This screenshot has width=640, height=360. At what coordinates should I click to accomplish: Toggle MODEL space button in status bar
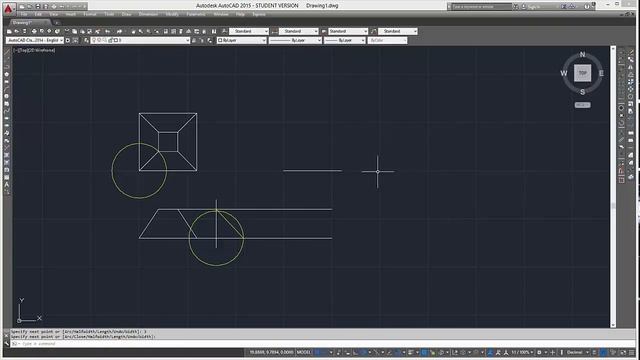pyautogui.click(x=304, y=352)
